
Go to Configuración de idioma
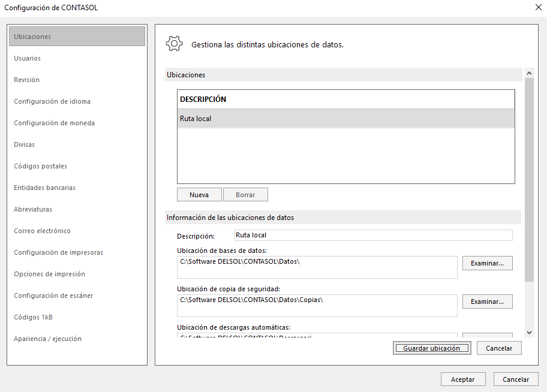click(52, 101)
